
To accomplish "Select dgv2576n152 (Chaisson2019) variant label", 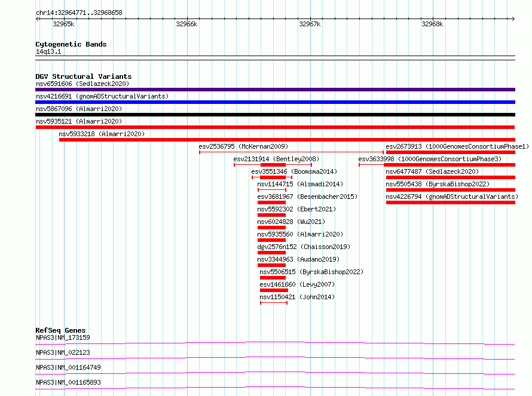I will point(304,247).
